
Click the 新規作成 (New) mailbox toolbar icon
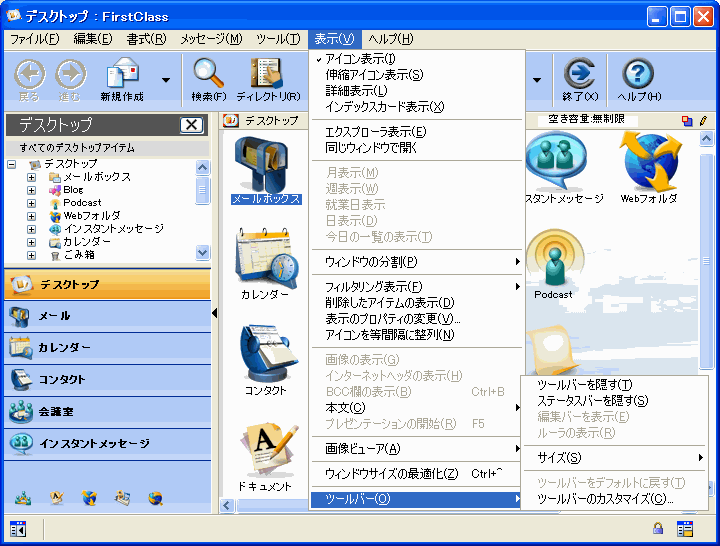(122, 74)
